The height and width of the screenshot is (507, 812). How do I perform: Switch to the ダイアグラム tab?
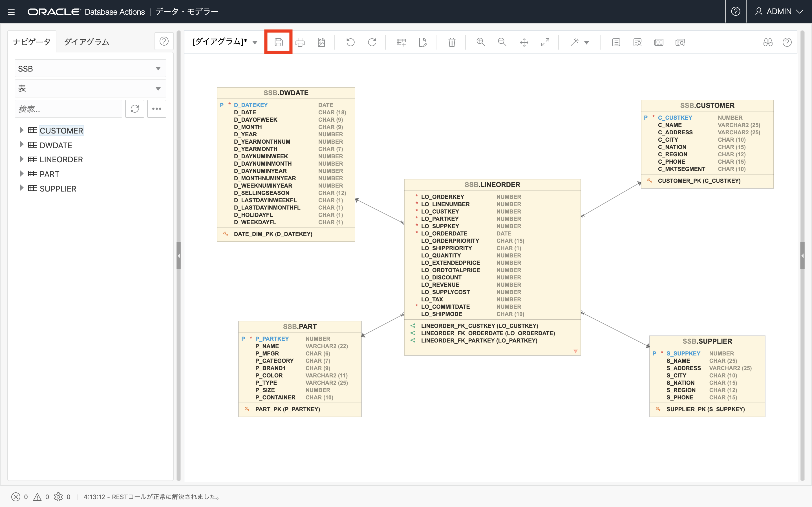click(x=87, y=42)
